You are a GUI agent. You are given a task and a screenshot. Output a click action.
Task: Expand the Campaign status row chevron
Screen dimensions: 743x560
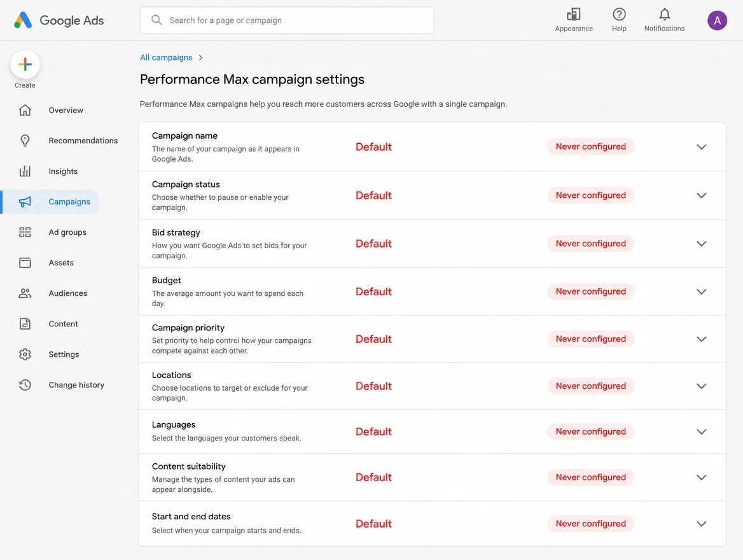click(x=701, y=195)
